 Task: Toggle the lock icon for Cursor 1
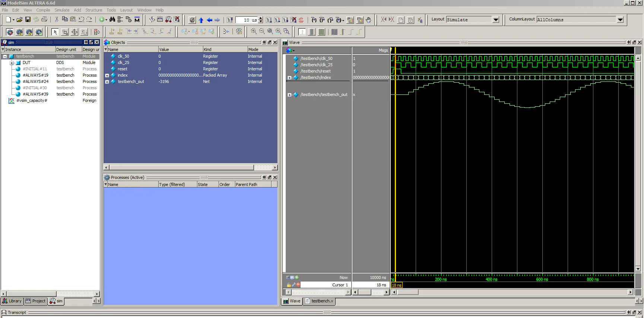[289, 285]
